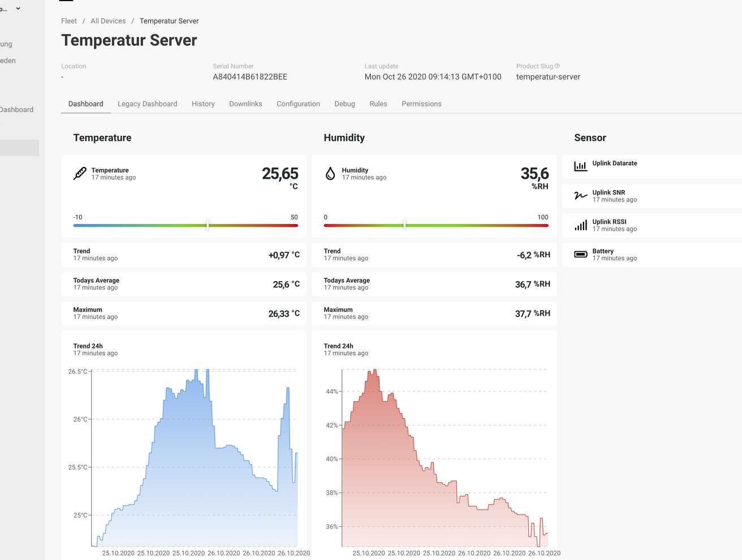
Task: Open the History tab
Action: (x=203, y=104)
